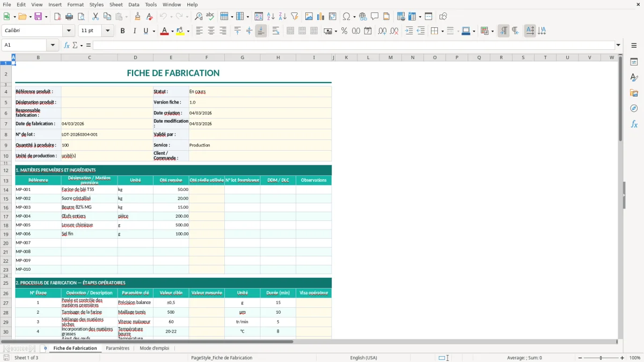Open the Function Wizard fx
The image size is (644, 362).
click(67, 45)
